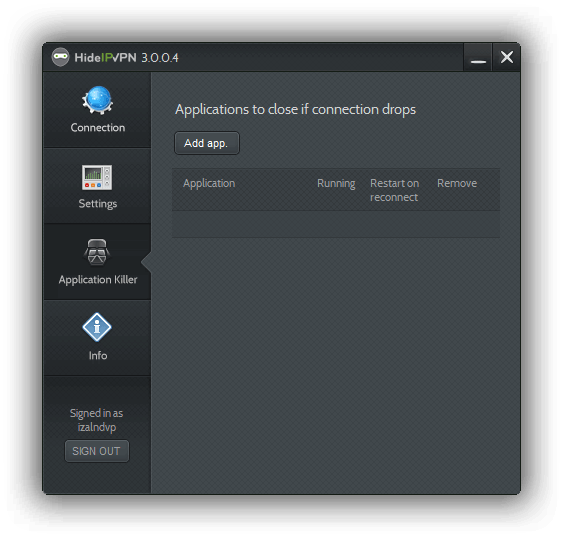
Task: Minimize the HideIPVPN window
Action: pos(478,57)
